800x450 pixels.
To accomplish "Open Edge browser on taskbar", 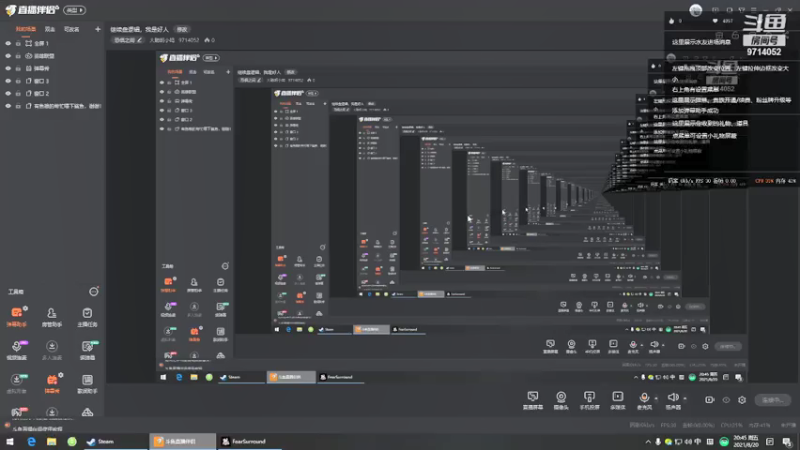I will point(31,441).
